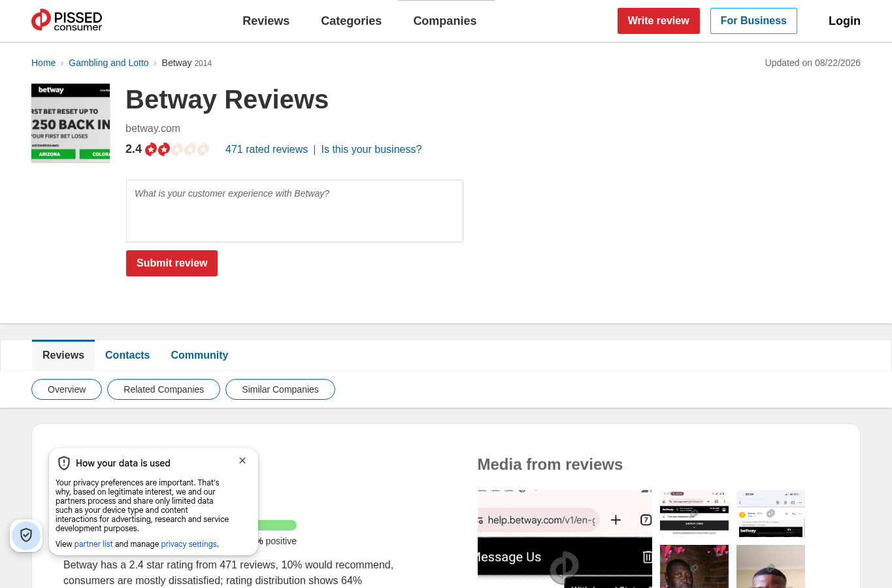Image resolution: width=892 pixels, height=588 pixels.
Task: Click the Write review button
Action: pos(659,21)
